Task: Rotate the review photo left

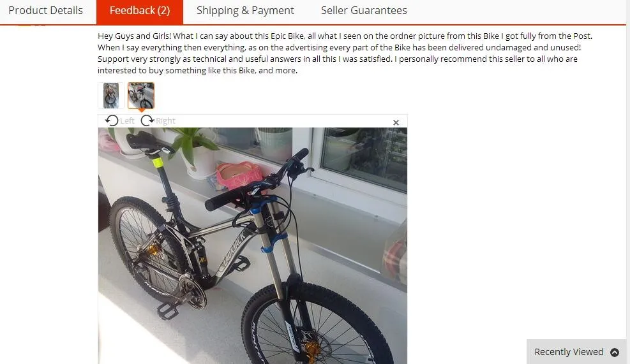Action: click(112, 120)
